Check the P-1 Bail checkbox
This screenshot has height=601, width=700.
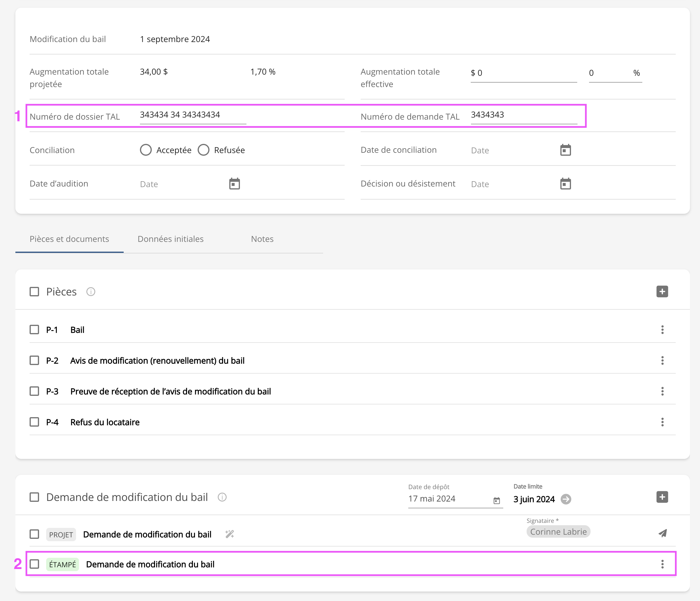34,330
